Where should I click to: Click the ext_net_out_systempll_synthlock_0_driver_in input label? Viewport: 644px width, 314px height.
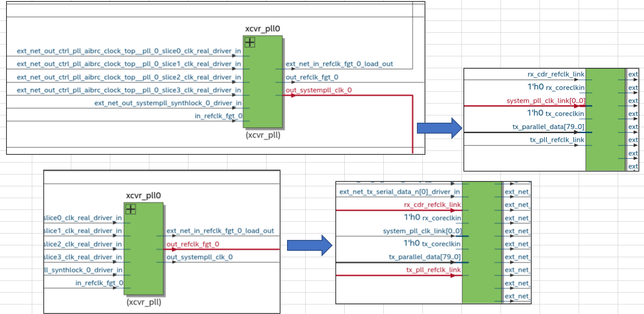coord(168,103)
